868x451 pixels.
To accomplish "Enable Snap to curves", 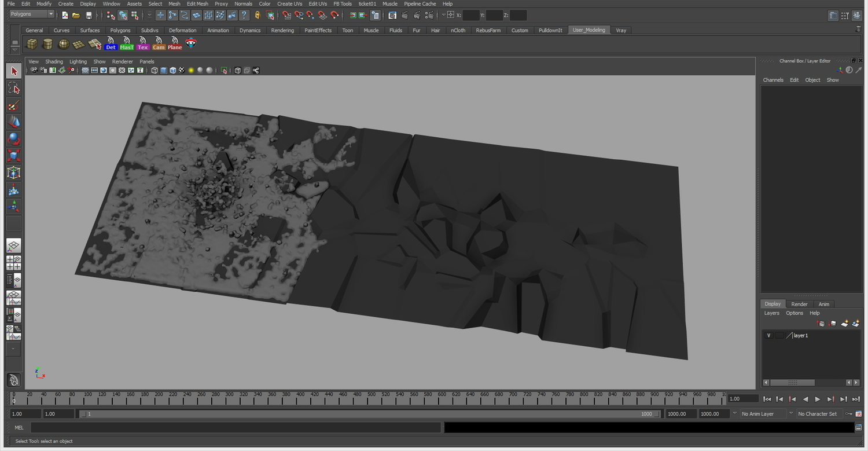I will click(x=299, y=16).
